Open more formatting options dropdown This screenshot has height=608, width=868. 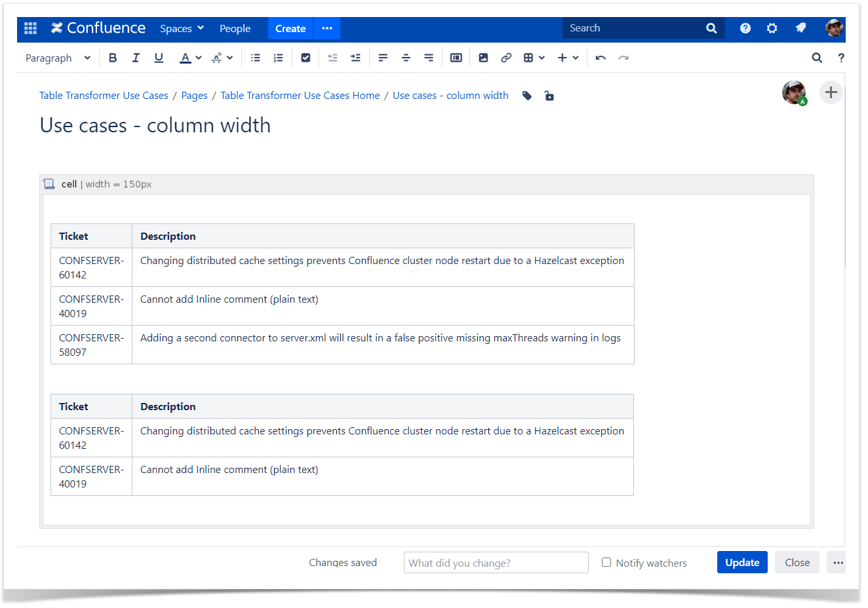[x=222, y=58]
